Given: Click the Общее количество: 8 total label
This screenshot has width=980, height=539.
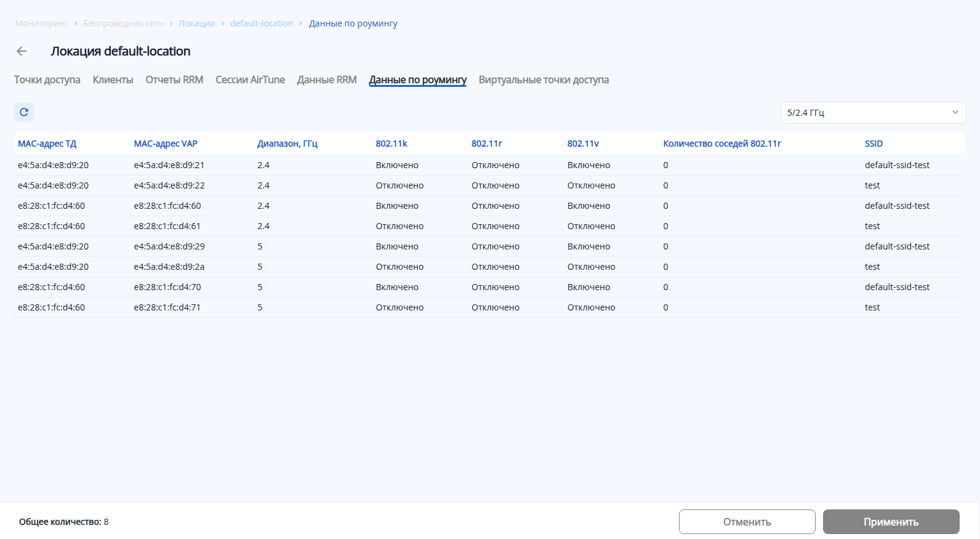Looking at the screenshot, I should pyautogui.click(x=64, y=522).
